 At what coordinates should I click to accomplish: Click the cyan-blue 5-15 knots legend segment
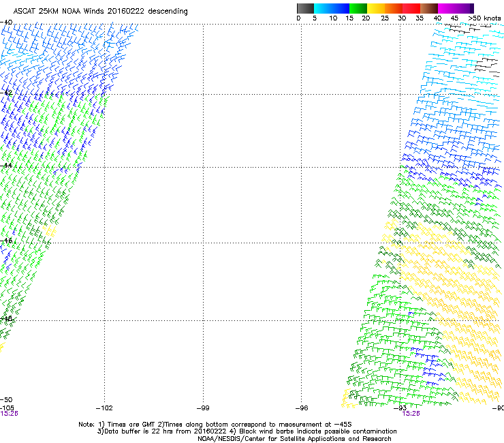[x=332, y=8]
